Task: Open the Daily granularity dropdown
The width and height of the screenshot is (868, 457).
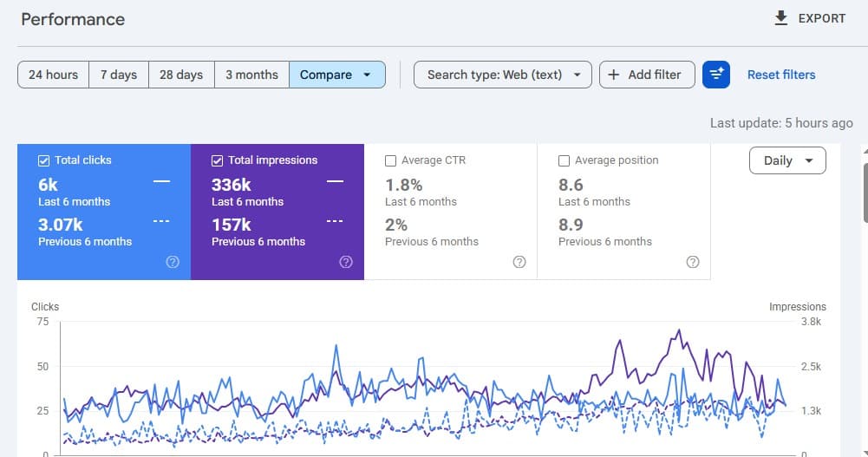Action: click(x=787, y=160)
